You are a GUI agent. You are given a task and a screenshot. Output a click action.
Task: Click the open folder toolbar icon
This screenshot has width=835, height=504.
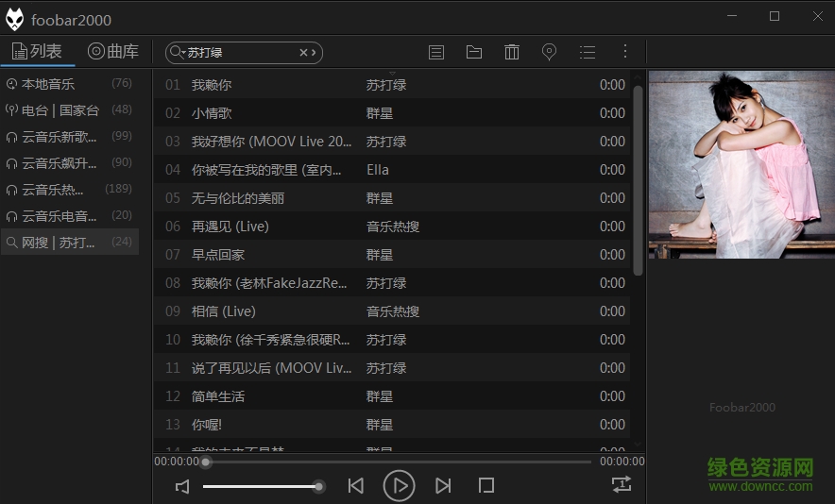point(474,52)
